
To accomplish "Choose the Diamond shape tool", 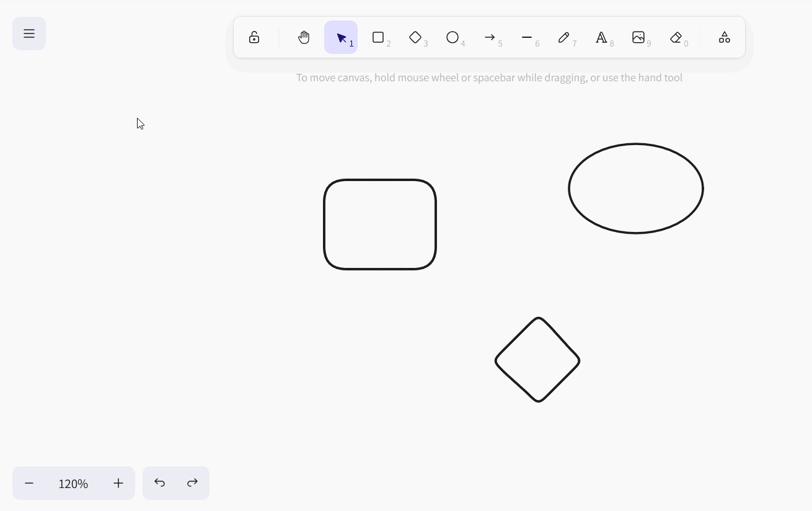I will pyautogui.click(x=415, y=38).
